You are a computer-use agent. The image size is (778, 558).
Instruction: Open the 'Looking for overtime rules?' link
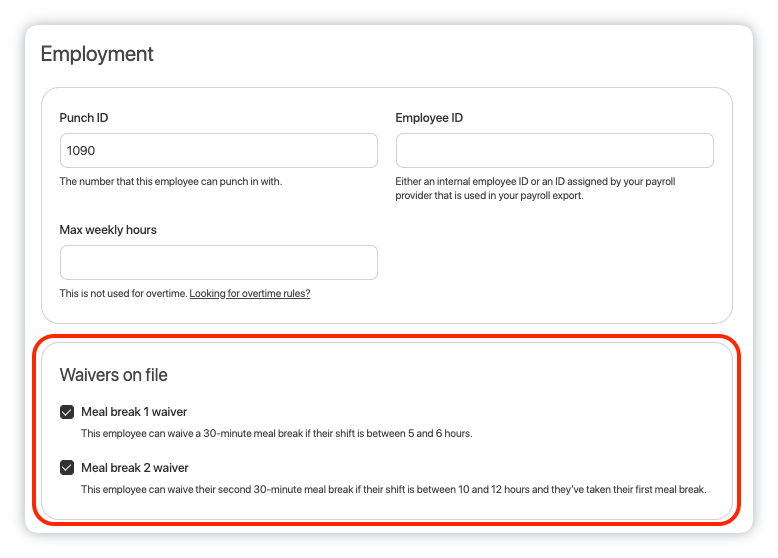click(x=250, y=293)
